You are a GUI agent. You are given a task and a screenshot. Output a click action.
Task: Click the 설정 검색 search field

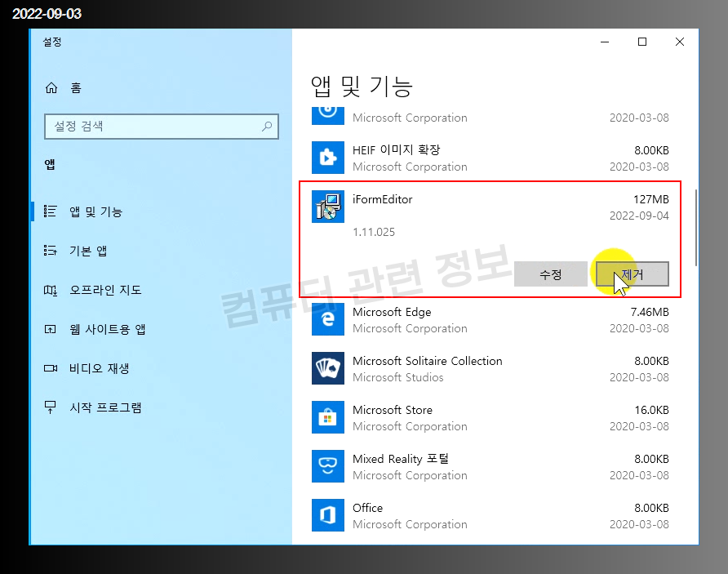162,127
